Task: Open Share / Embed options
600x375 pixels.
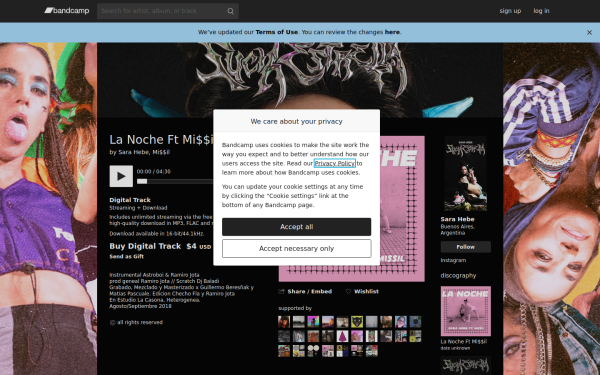Action: tap(306, 292)
